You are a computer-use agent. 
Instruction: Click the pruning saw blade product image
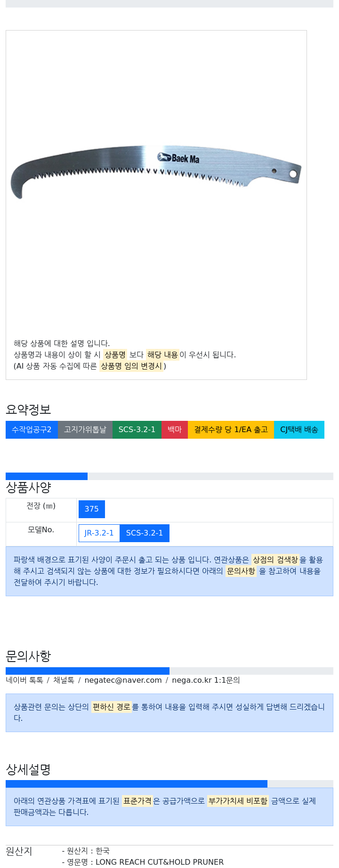(x=156, y=172)
